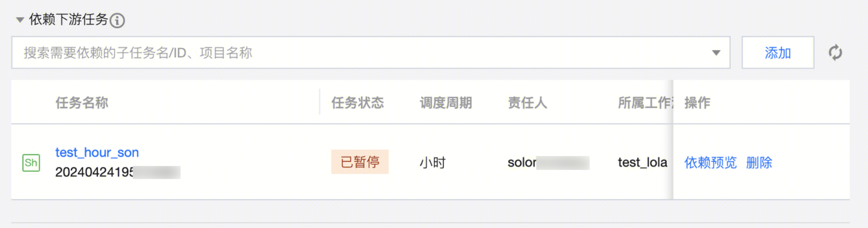The image size is (868, 228).
Task: Select the 调度周期 column header
Action: coord(446,103)
